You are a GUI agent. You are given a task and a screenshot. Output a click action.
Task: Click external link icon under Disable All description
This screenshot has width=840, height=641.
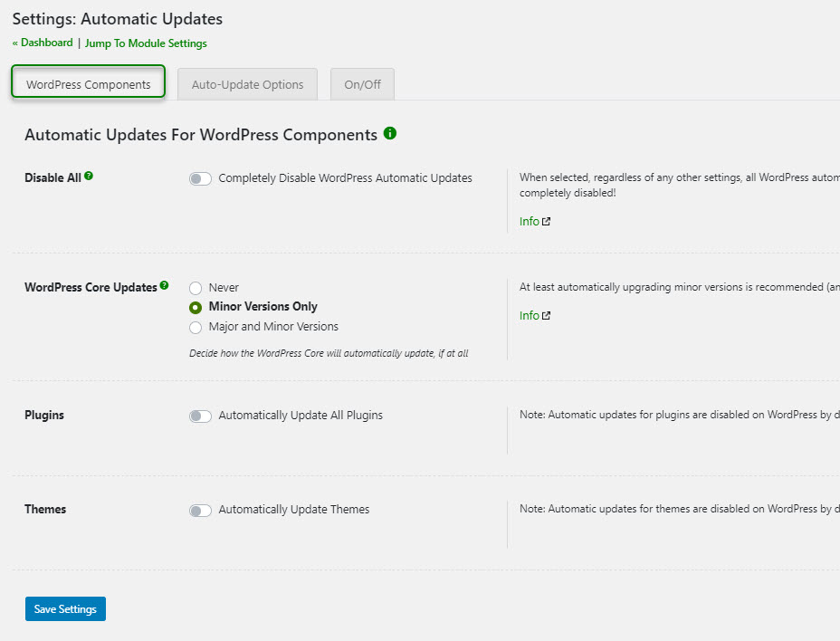(546, 221)
